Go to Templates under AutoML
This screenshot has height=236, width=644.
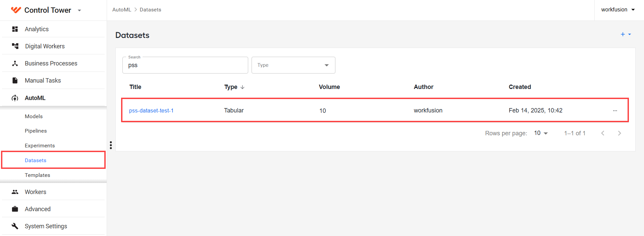[x=37, y=175]
